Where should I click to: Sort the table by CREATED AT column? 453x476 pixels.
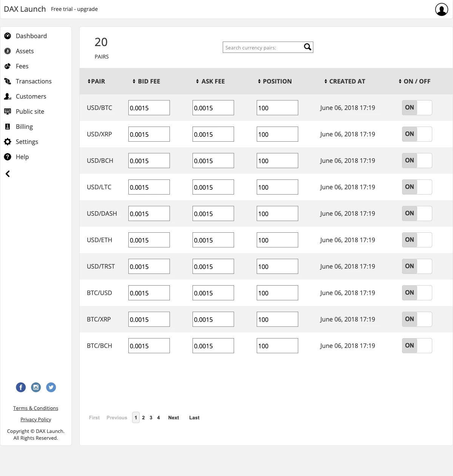345,81
